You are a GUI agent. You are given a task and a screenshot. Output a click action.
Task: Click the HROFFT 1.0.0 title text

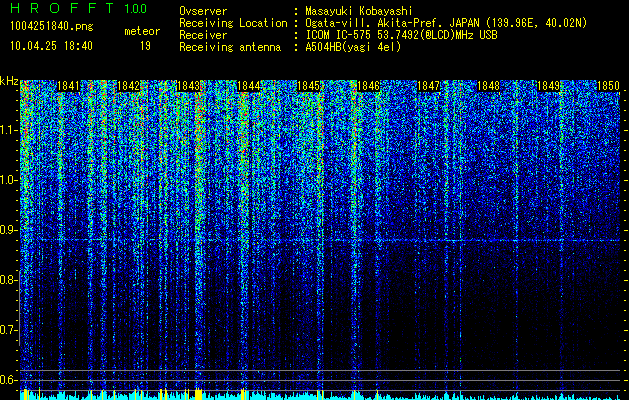coord(78,8)
